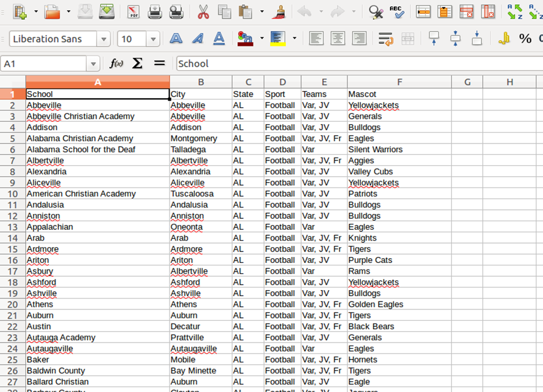This screenshot has width=543, height=392.
Task: Expand the font name dropdown
Action: click(104, 40)
